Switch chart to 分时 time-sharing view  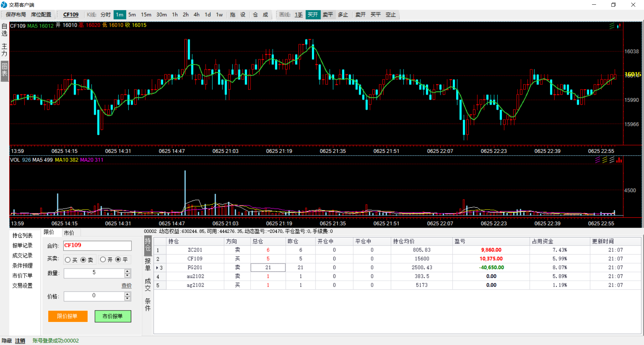(105, 15)
